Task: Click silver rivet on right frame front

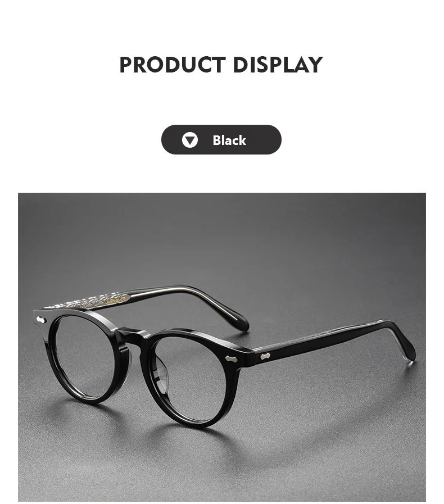Action: pos(231,358)
